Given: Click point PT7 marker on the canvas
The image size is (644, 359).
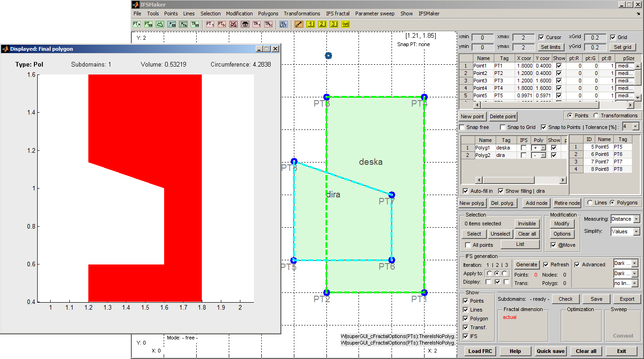Looking at the screenshot, I should (x=392, y=195).
